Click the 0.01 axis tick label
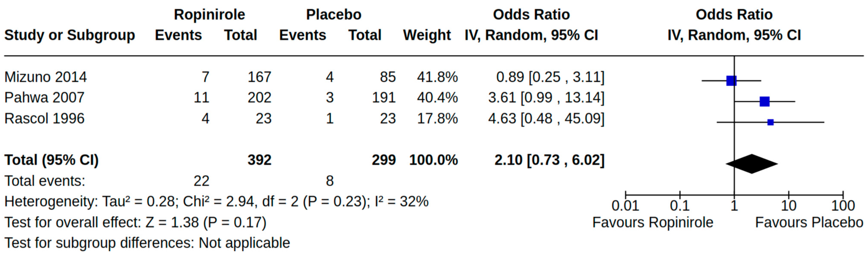The width and height of the screenshot is (868, 257). click(x=625, y=206)
